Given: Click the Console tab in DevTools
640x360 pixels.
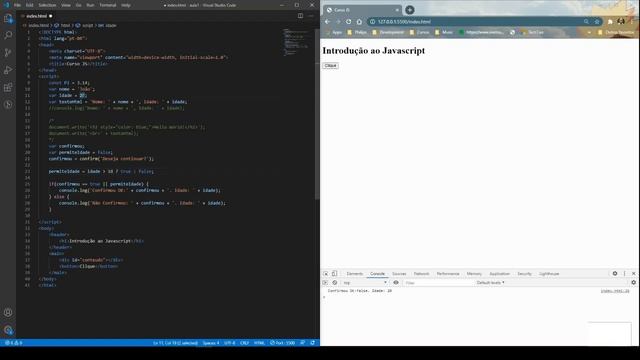Looking at the screenshot, I should 378,273.
